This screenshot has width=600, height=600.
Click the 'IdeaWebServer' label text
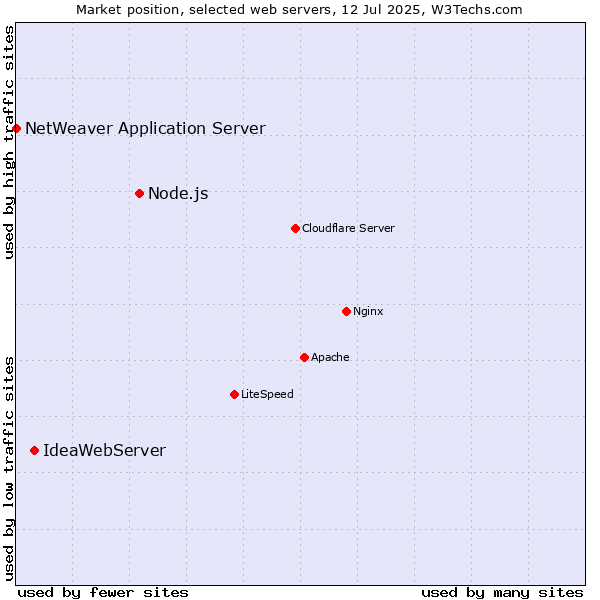coord(104,450)
